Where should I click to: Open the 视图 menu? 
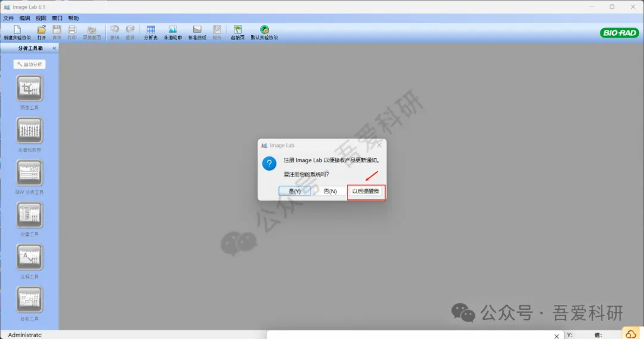[x=41, y=18]
